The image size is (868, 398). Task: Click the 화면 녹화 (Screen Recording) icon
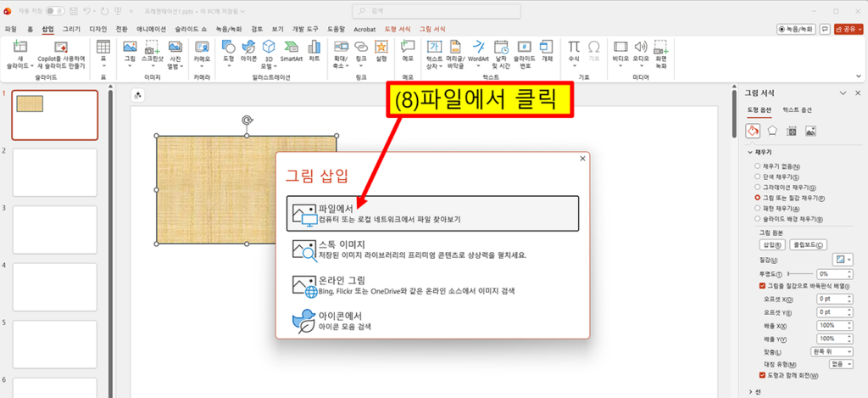point(660,48)
